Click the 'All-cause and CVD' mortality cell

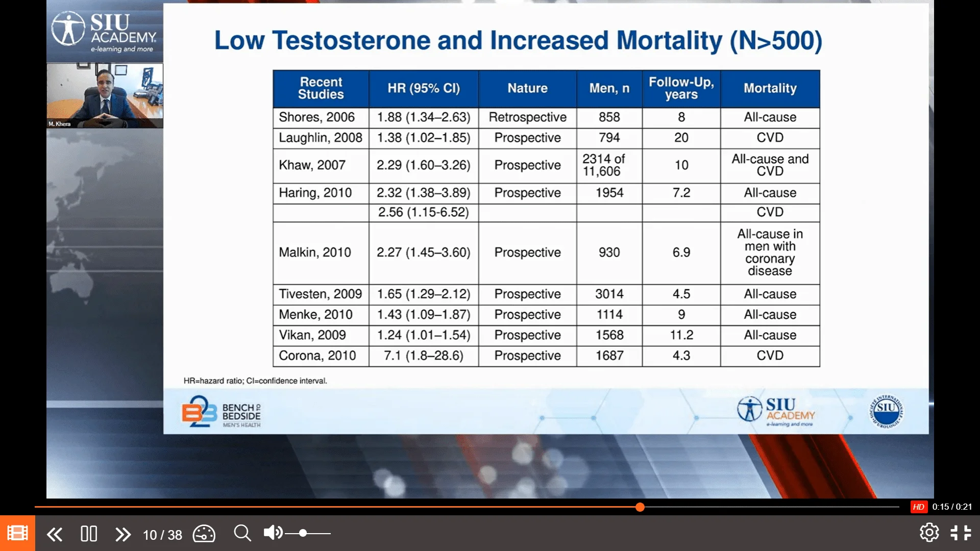[x=770, y=165]
